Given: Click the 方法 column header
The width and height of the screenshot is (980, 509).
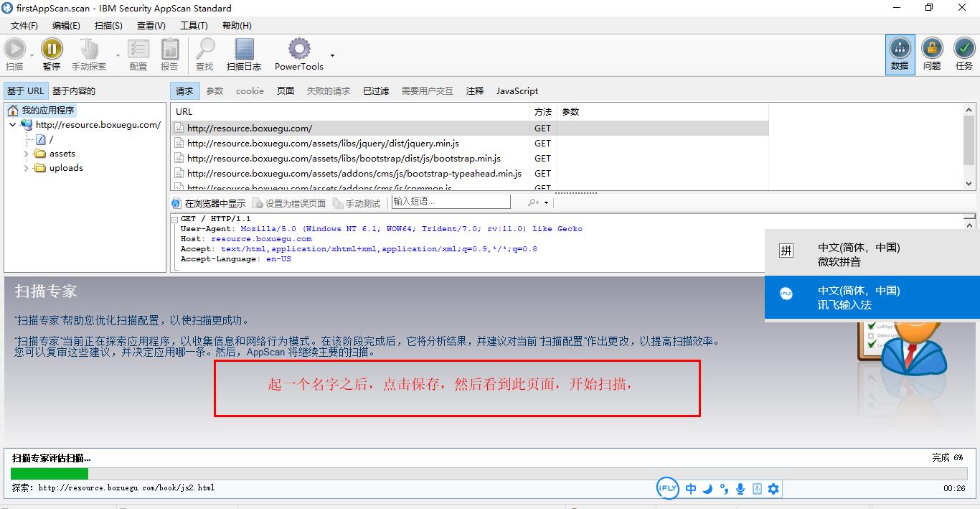Looking at the screenshot, I should click(x=543, y=111).
